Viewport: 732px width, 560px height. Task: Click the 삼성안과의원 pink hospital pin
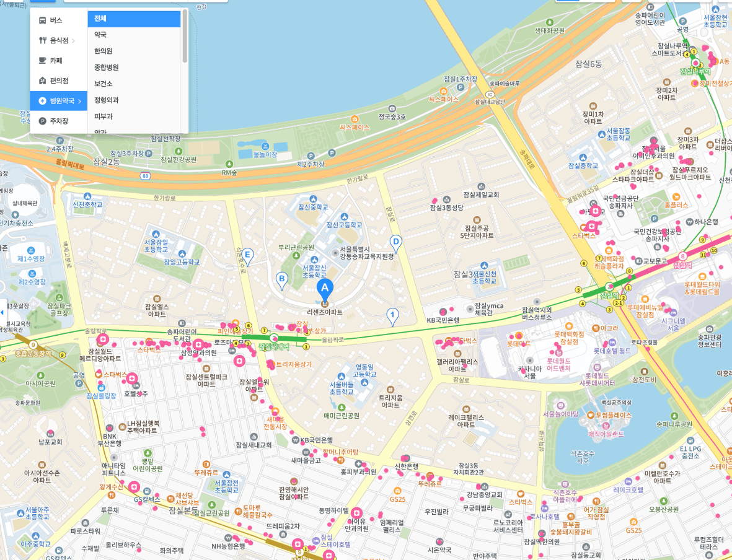(x=198, y=344)
